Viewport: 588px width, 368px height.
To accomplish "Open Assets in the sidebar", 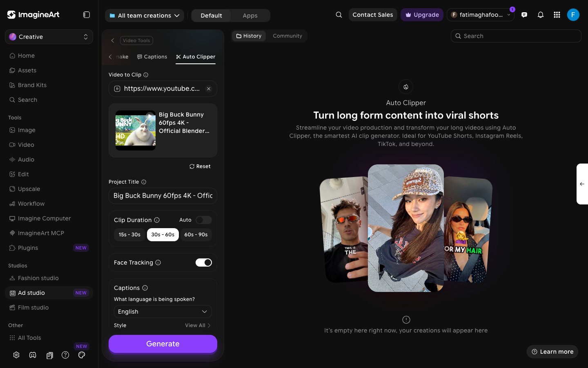I will (x=49, y=70).
